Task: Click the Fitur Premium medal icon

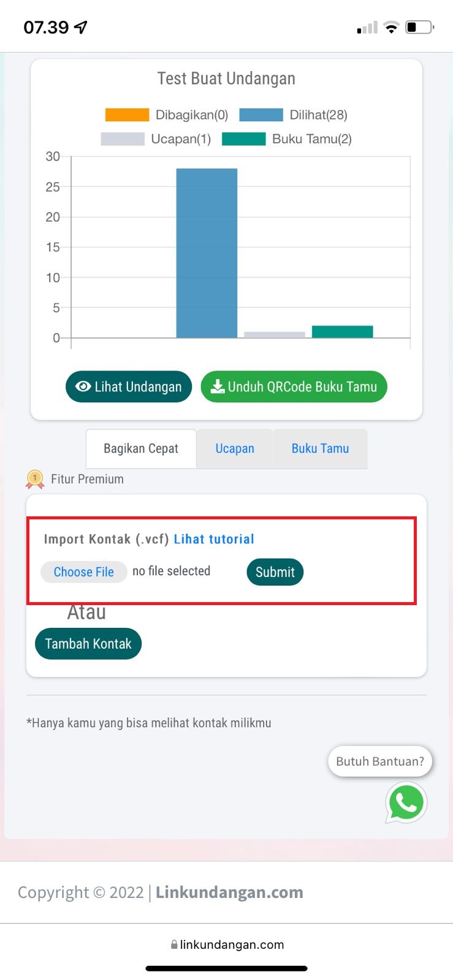Action: [35, 479]
